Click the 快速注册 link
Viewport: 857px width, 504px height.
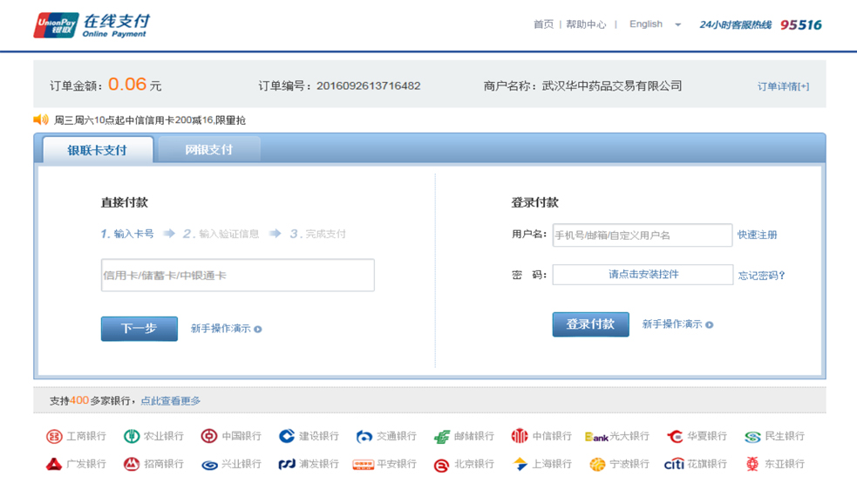(x=757, y=235)
